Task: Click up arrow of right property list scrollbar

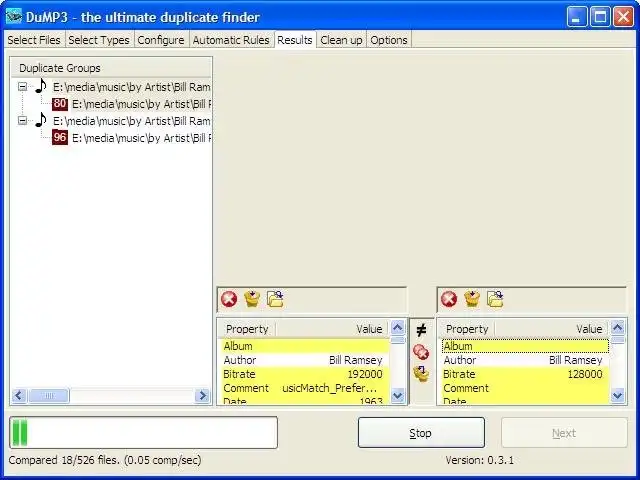Action: point(618,327)
